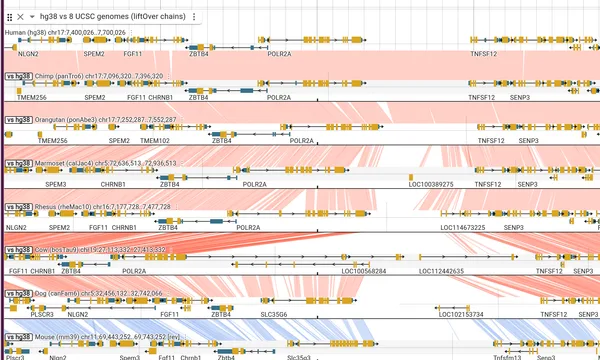600x360 pixels.
Task: Open the Rhesus (rheMac10) row options menu
Action: 176,207
